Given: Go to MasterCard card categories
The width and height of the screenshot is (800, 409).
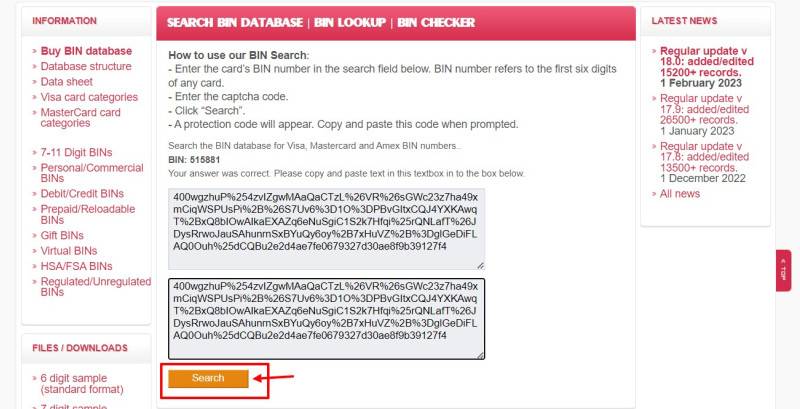Looking at the screenshot, I should 80,118.
